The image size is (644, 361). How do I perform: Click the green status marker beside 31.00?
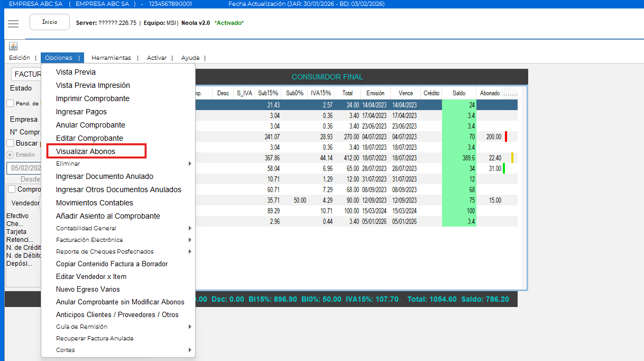point(504,168)
